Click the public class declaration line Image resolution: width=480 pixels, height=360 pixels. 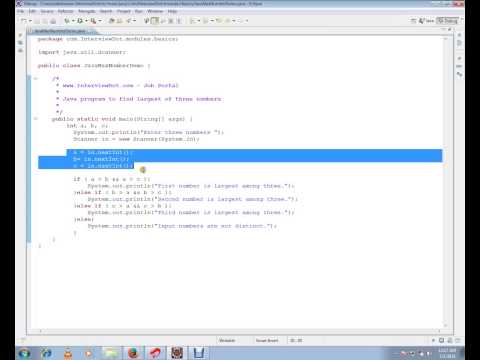94,66
